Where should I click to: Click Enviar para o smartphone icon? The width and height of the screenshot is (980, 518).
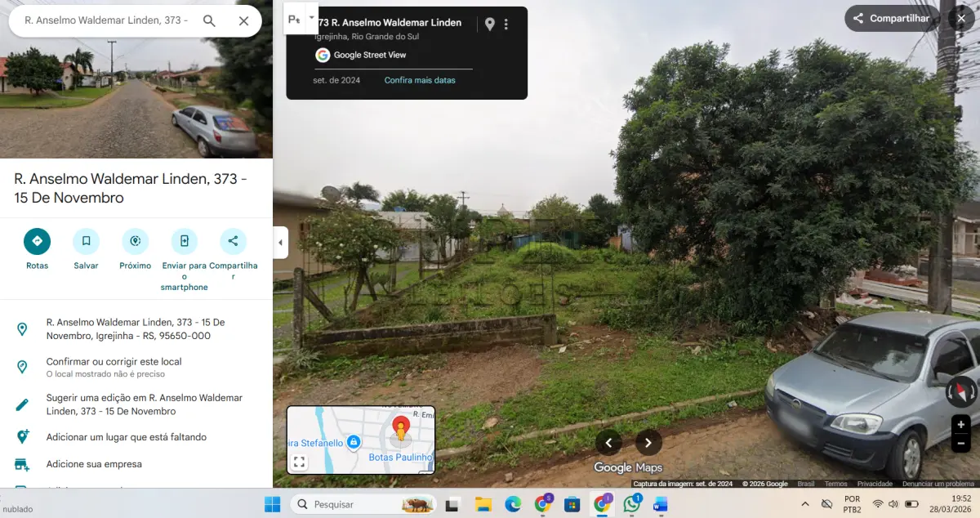click(x=184, y=241)
